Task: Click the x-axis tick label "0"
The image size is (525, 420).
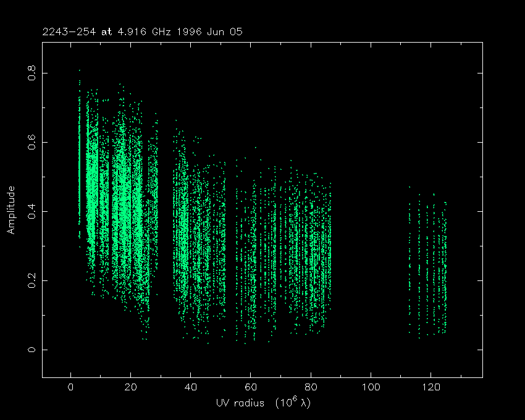Action: 71,388
